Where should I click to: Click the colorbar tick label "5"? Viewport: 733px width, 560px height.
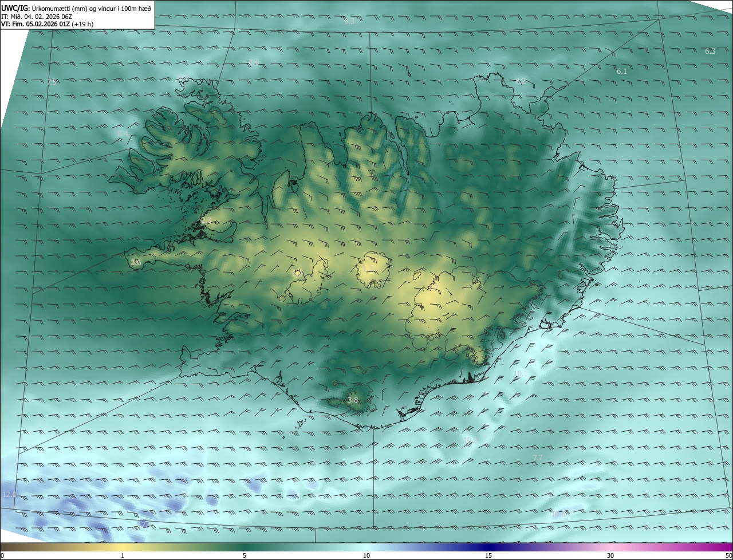click(245, 556)
